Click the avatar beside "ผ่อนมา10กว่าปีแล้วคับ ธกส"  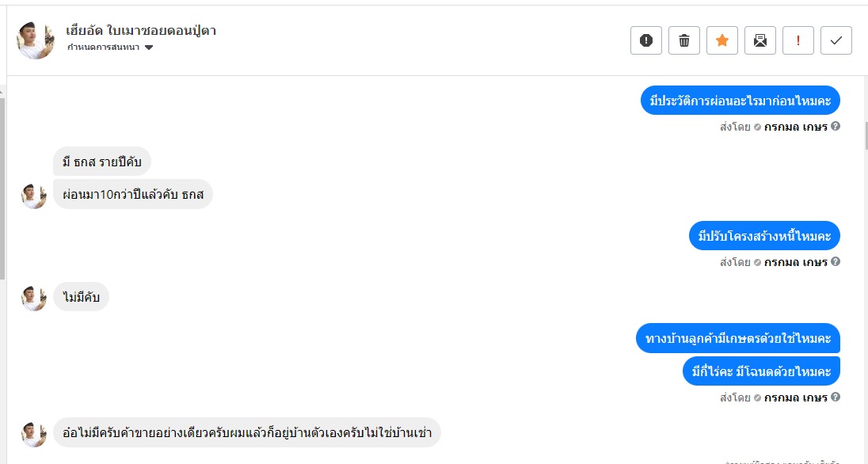tap(34, 195)
